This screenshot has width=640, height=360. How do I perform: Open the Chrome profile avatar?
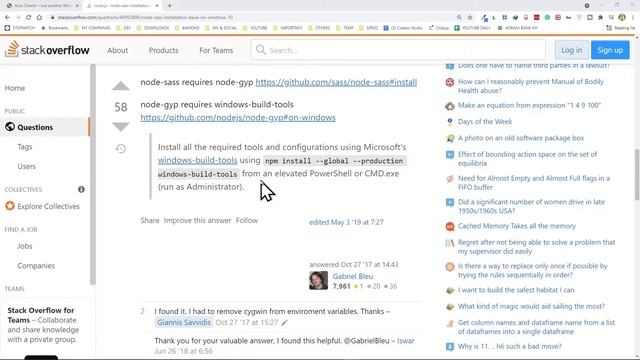pyautogui.click(x=622, y=17)
